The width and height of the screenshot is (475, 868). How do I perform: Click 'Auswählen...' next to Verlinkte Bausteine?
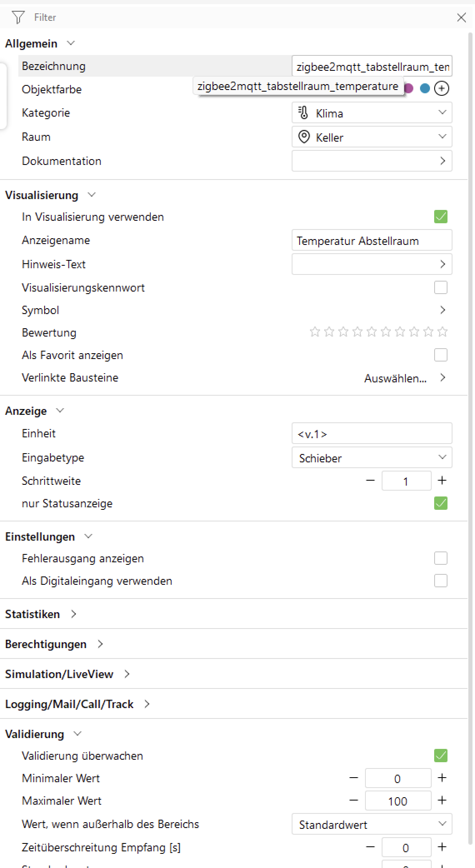395,378
